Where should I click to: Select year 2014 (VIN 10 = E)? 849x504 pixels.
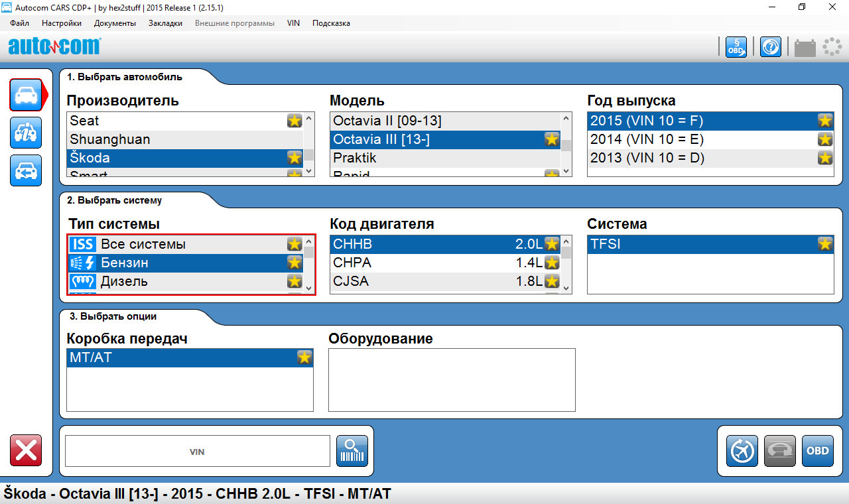pyautogui.click(x=710, y=139)
